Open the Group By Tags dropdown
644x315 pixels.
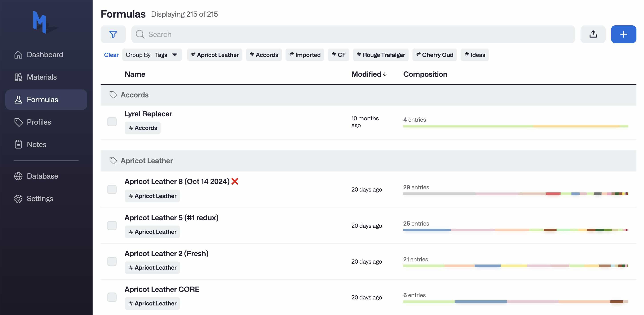point(152,55)
